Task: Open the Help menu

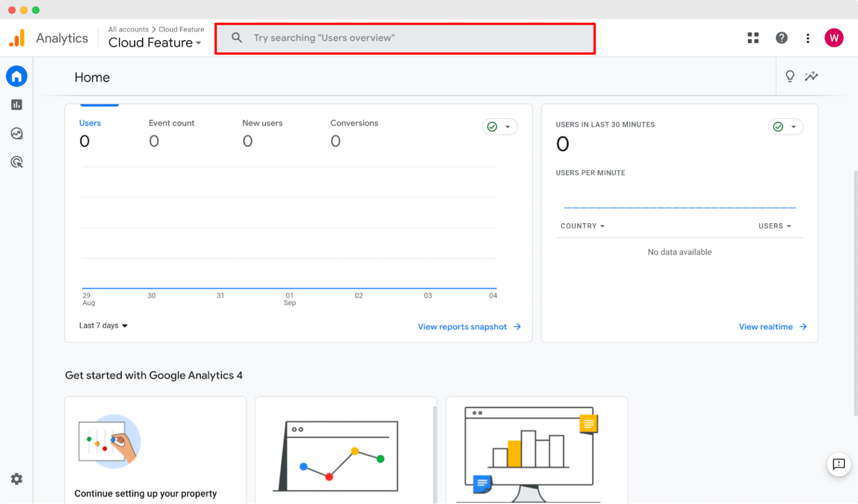Action: click(781, 37)
